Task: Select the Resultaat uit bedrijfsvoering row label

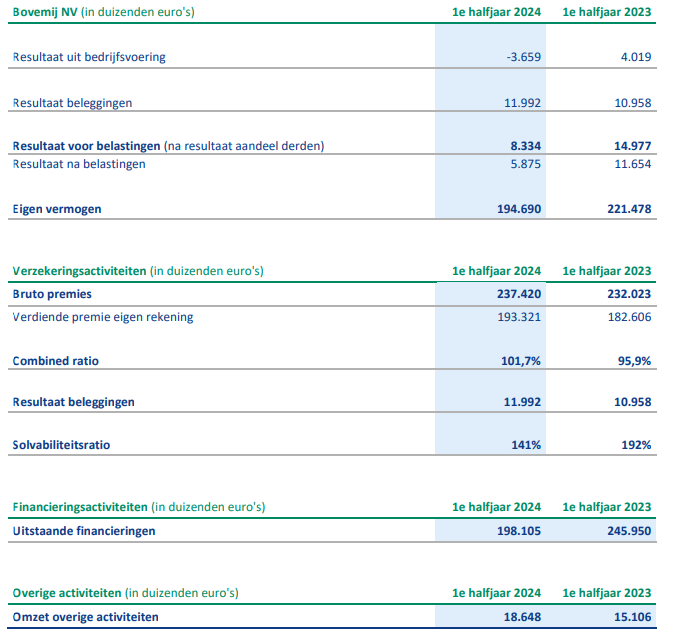Action: [x=89, y=57]
